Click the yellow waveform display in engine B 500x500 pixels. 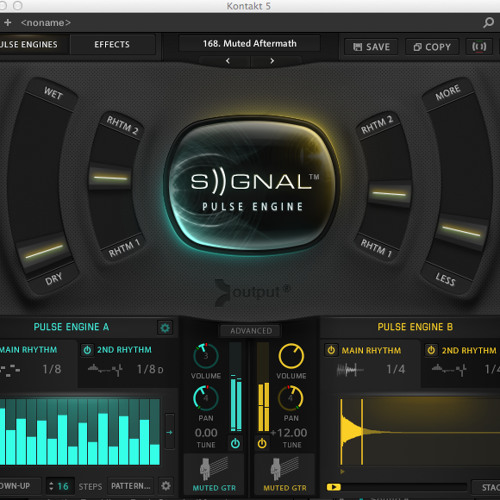(419, 432)
